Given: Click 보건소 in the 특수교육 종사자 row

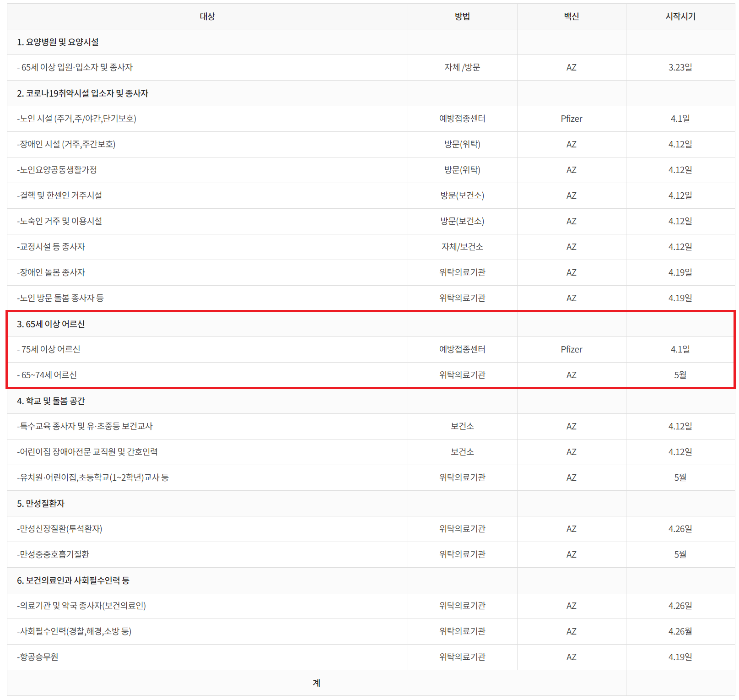Looking at the screenshot, I should pos(462,426).
